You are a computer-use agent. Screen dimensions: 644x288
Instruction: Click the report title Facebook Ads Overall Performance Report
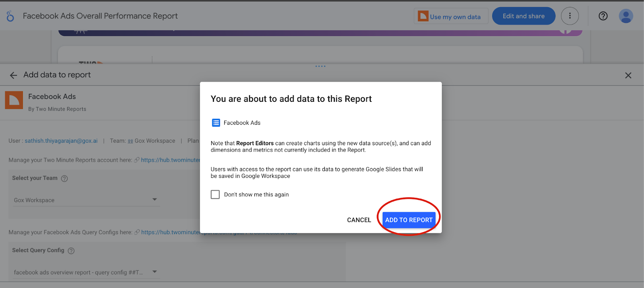(x=100, y=16)
